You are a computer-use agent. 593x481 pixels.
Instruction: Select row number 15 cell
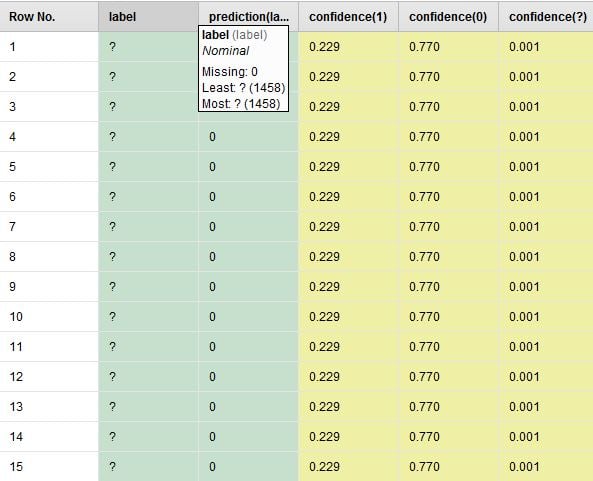coord(49,467)
